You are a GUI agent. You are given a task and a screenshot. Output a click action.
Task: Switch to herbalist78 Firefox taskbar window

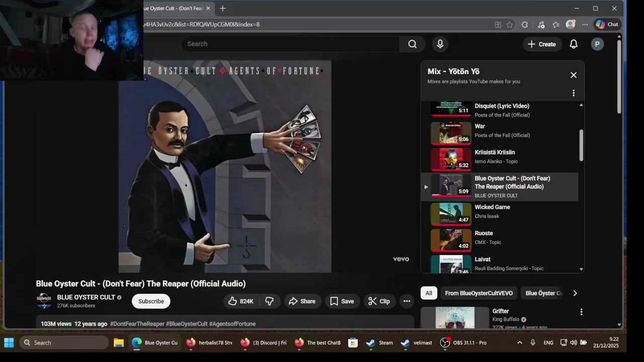209,343
